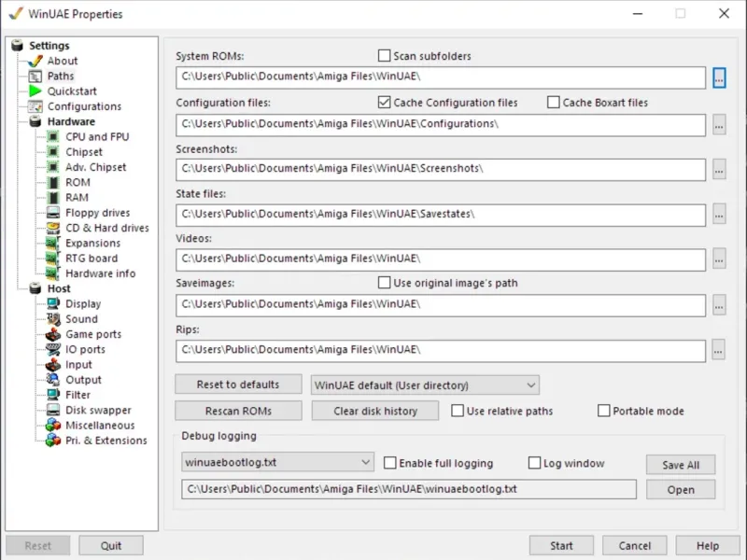Viewport: 747px width, 560px height.
Task: Toggle Portable mode checkbox
Action: (x=603, y=411)
